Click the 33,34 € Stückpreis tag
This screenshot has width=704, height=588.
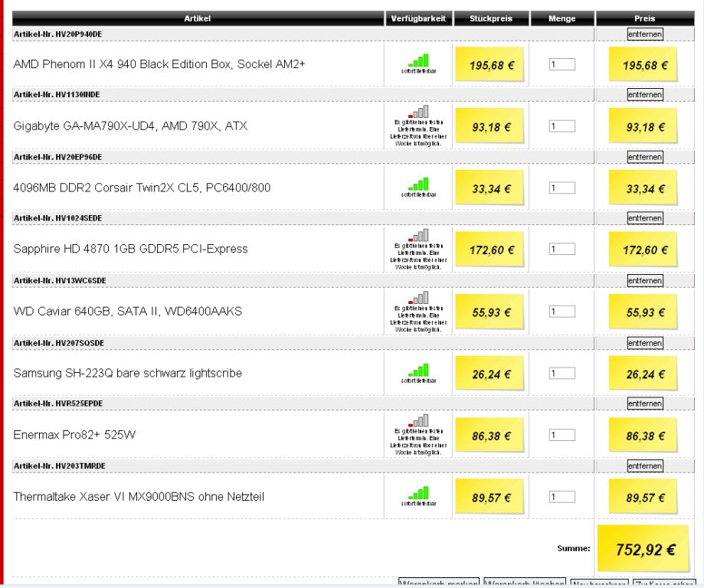[x=490, y=188]
